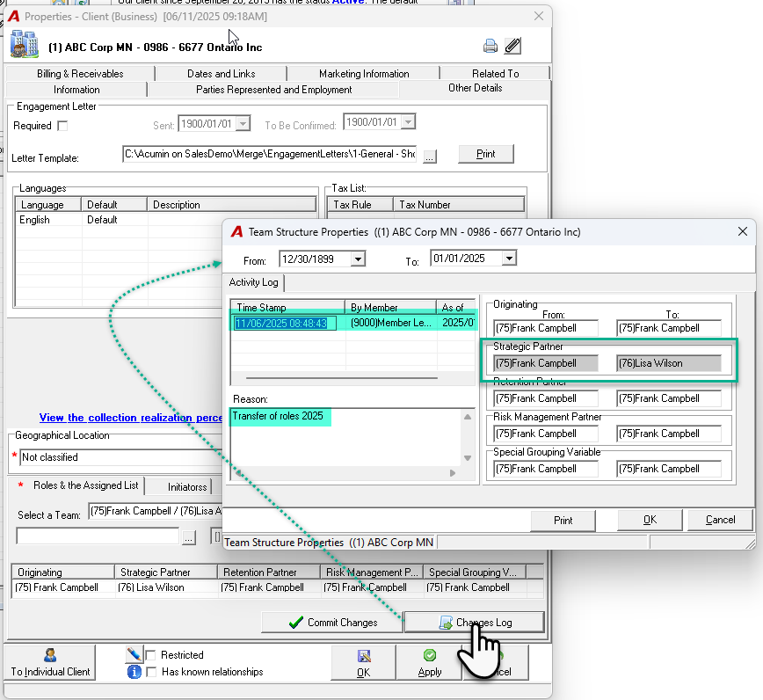Click the client buildings icon beside ABC Corp

click(25, 44)
